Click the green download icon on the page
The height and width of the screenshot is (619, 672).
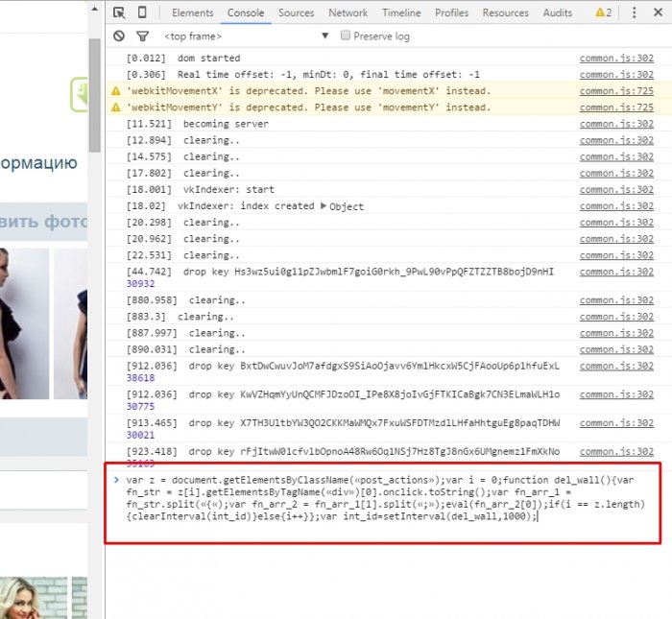(x=81, y=94)
